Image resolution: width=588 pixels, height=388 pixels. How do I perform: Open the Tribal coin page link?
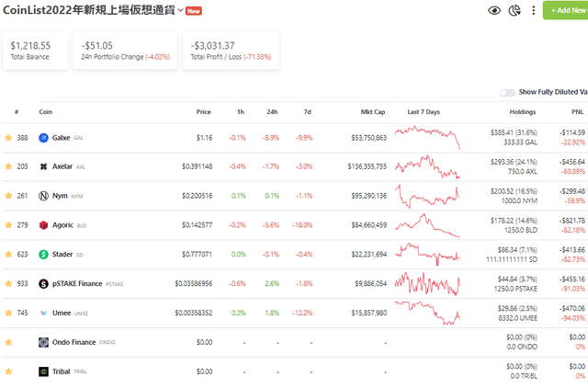(62, 371)
